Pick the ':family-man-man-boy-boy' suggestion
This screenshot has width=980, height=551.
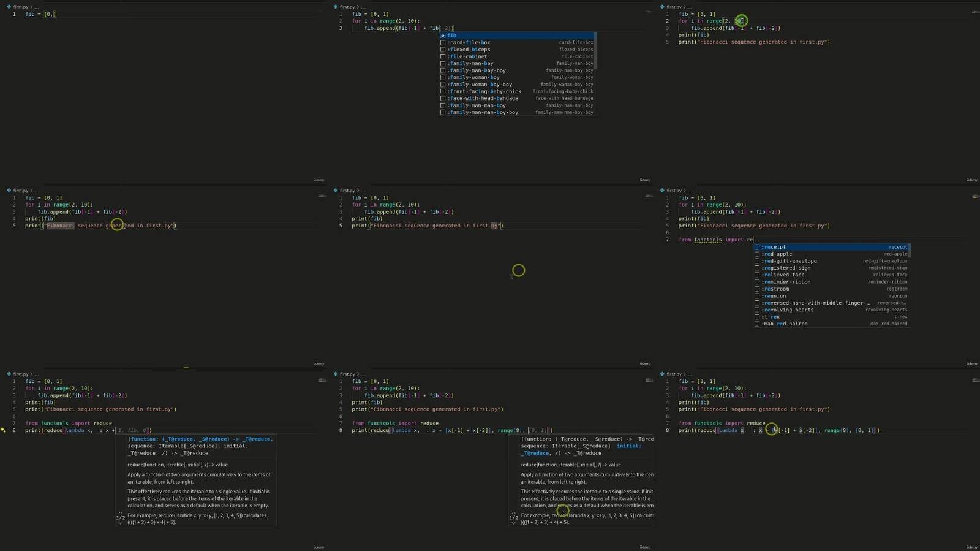(x=516, y=112)
